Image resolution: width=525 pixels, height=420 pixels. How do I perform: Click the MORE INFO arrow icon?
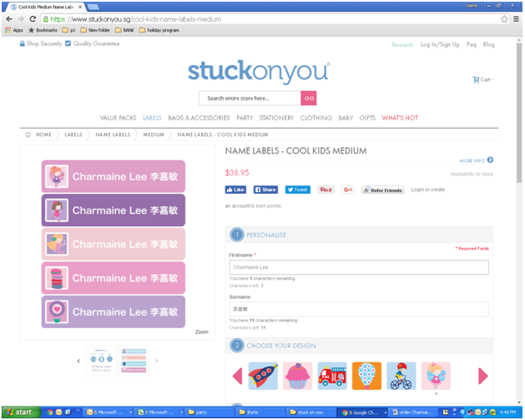point(490,160)
